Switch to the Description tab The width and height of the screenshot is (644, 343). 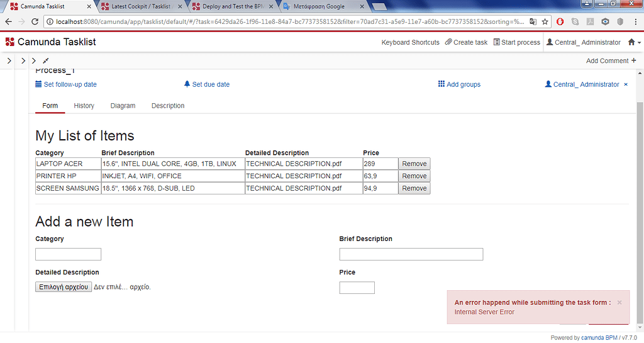168,106
